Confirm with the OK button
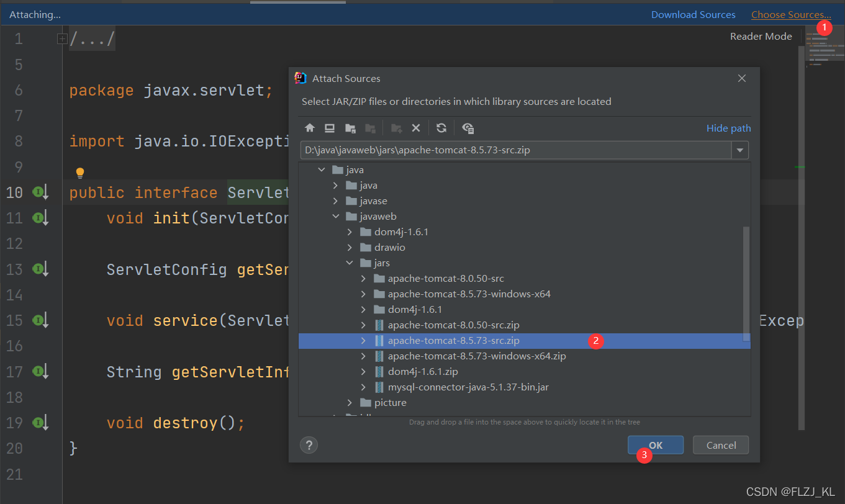The image size is (845, 504). (656, 445)
